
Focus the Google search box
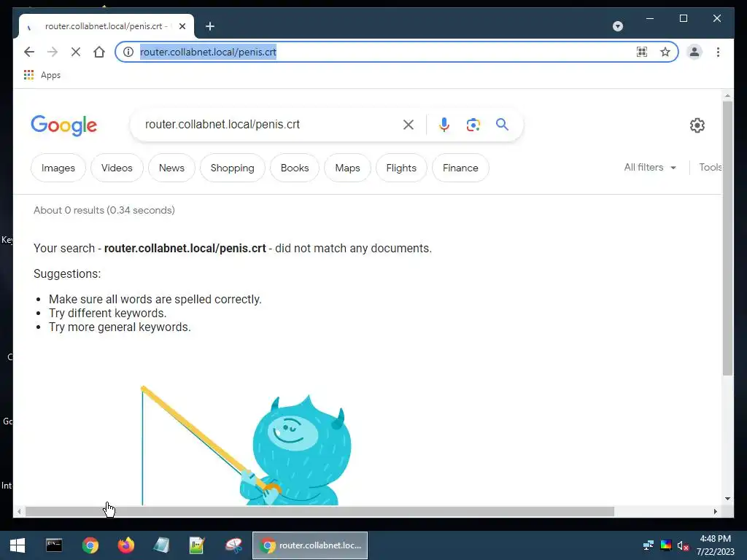(x=269, y=124)
